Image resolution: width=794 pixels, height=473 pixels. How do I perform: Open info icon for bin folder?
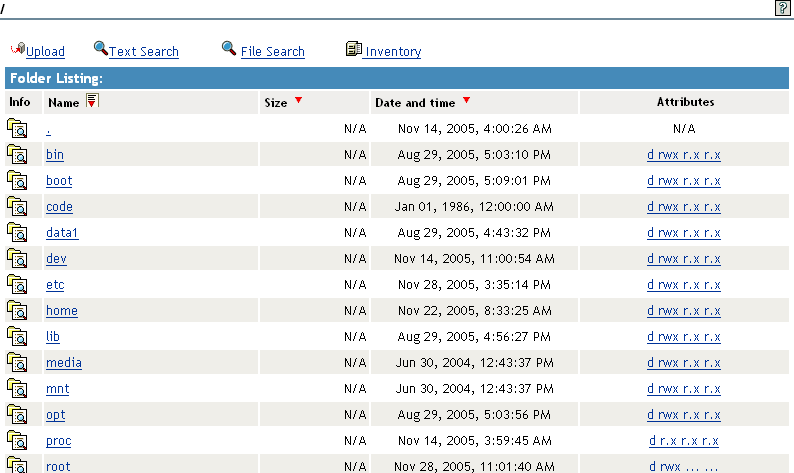17,154
